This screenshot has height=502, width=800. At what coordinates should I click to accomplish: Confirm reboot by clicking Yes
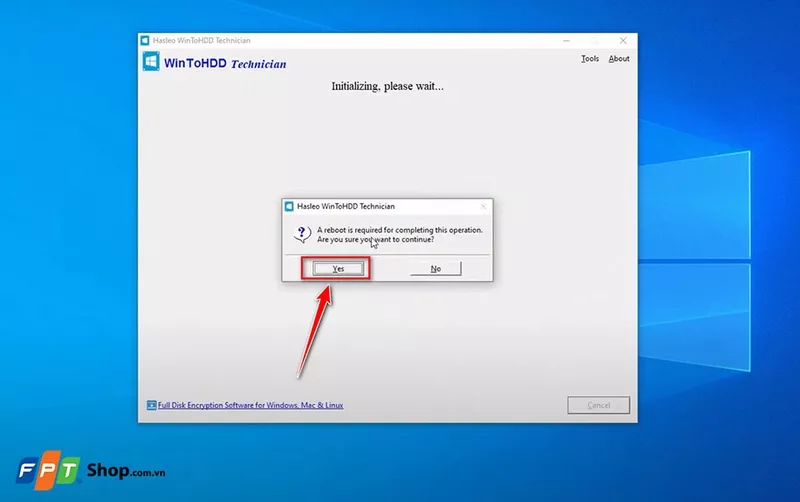coord(338,268)
